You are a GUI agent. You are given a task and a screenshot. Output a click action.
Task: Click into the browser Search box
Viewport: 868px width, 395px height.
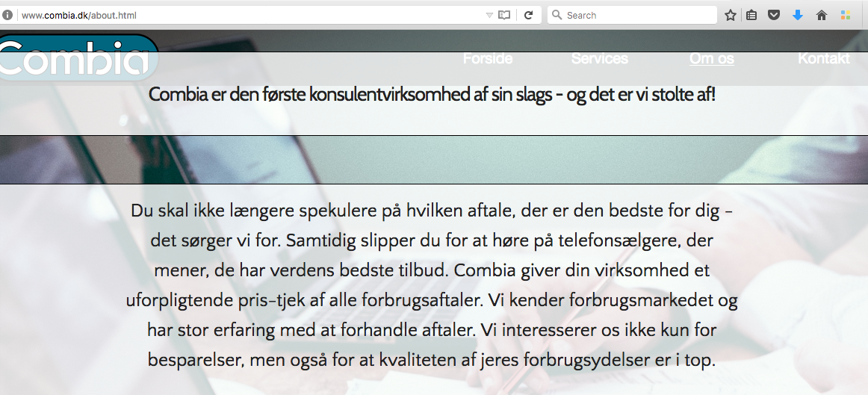[635, 15]
